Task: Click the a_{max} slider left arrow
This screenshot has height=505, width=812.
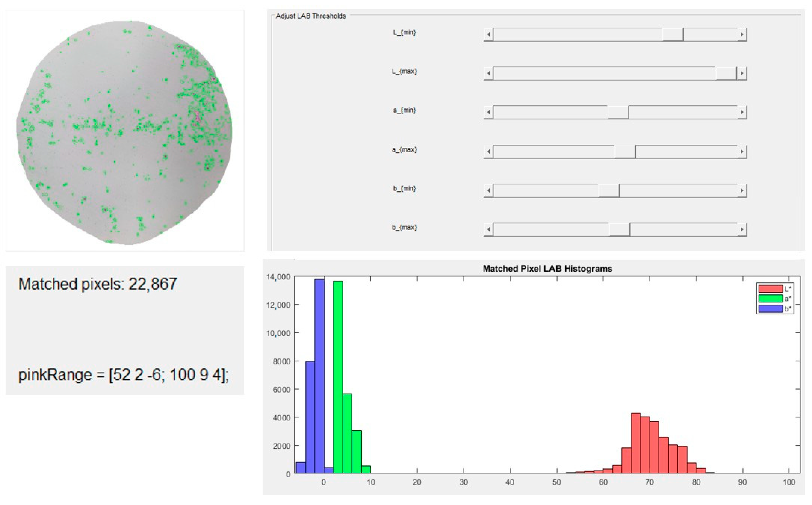Action: 489,152
